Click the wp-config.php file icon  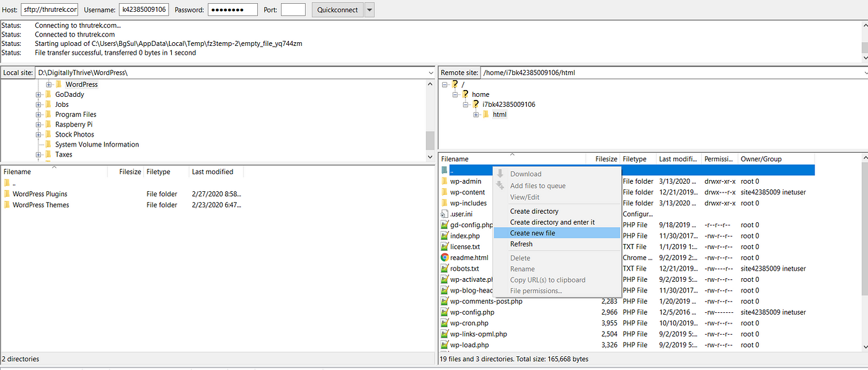[445, 312]
